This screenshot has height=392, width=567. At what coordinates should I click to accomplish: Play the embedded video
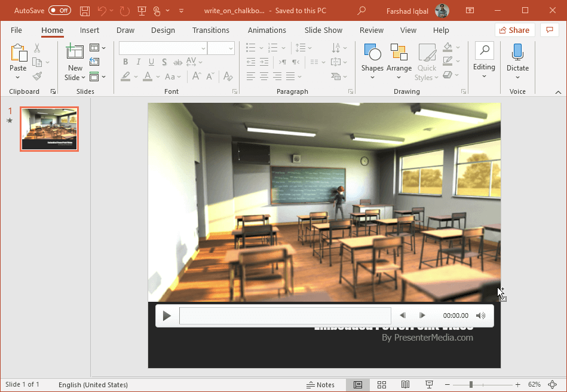[x=167, y=316]
